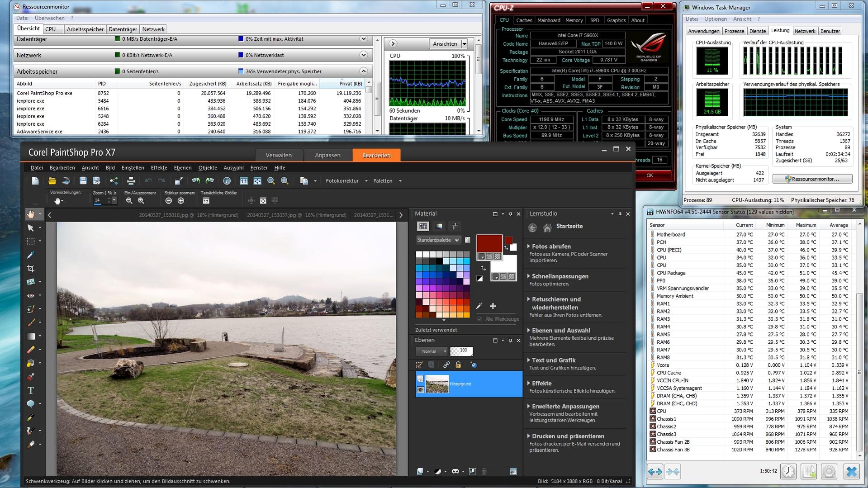Open the Prozesse tab in Task-Manager
Image resolution: width=868 pixels, height=488 pixels.
click(734, 31)
